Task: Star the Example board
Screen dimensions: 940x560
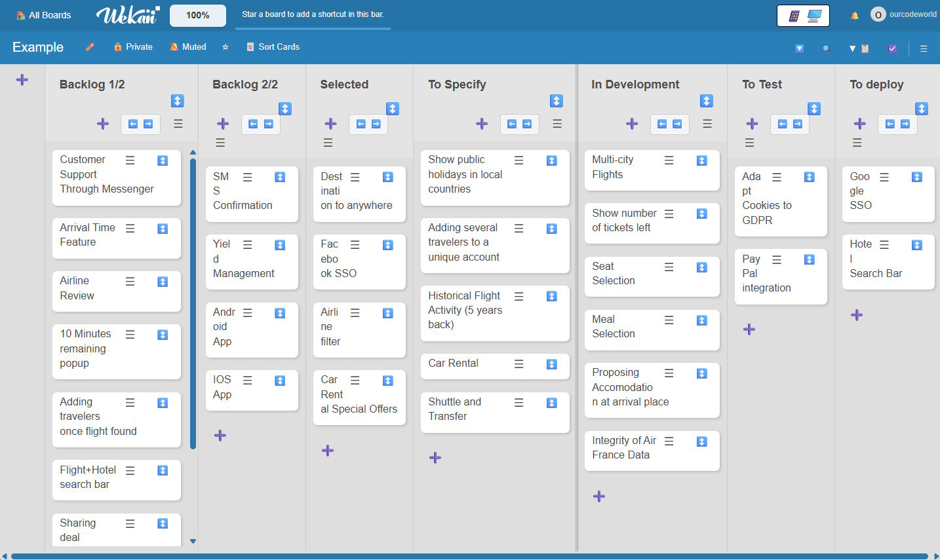Action: click(x=225, y=47)
